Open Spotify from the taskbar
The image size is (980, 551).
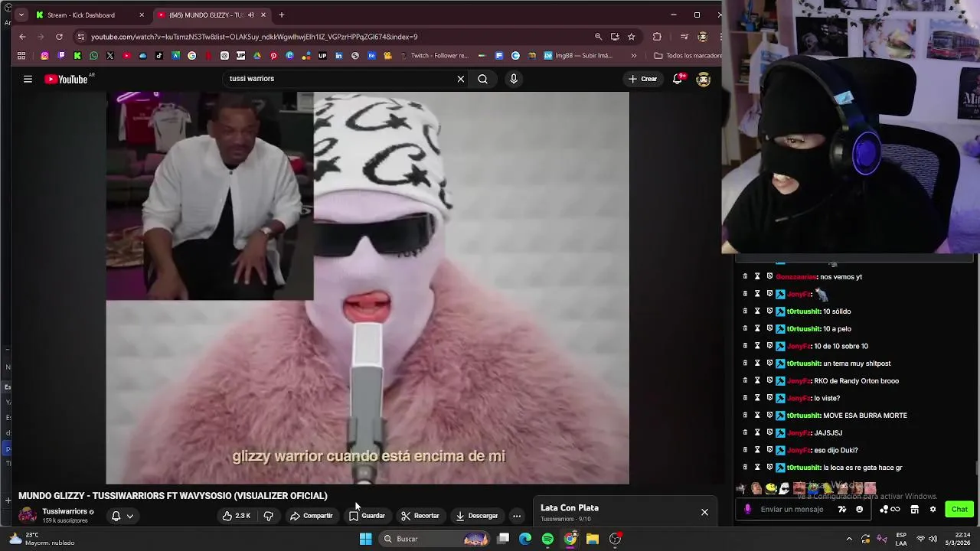(x=547, y=539)
